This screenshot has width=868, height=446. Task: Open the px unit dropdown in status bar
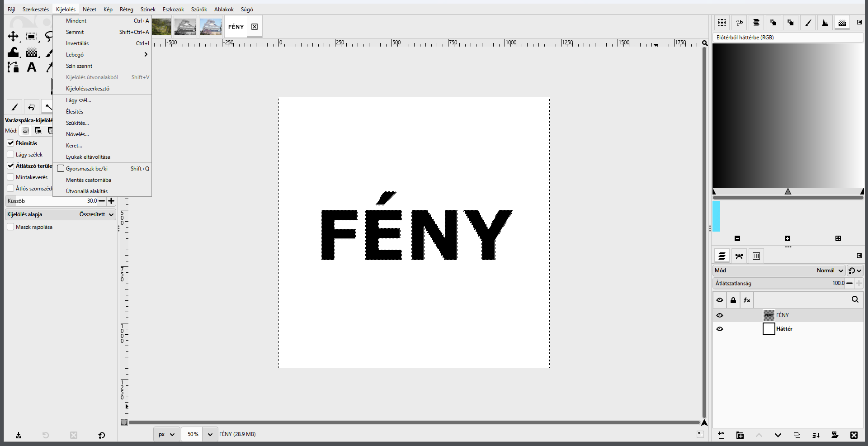pyautogui.click(x=166, y=434)
